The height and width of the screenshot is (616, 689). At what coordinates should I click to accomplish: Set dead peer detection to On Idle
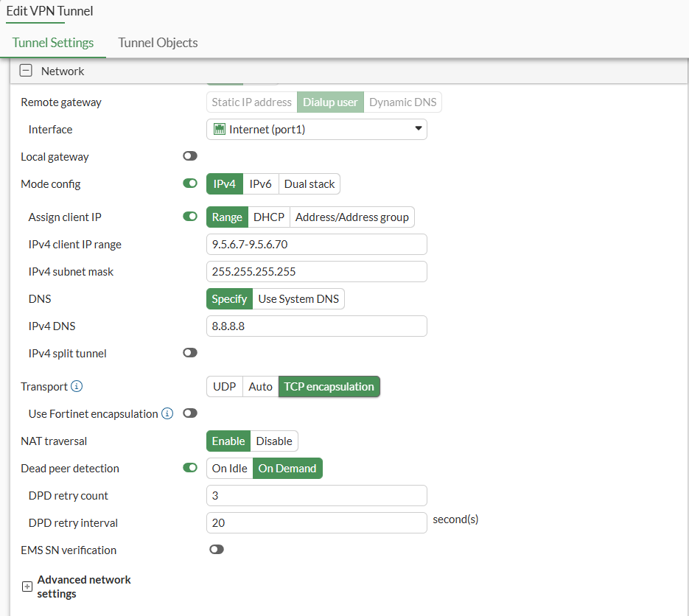(229, 468)
